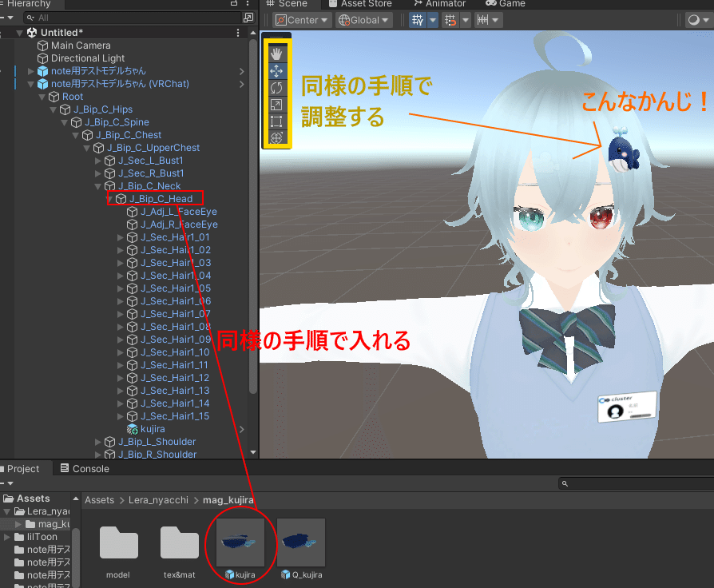This screenshot has height=588, width=714.
Task: Open the draw mode sphere dropdown
Action: (x=698, y=20)
